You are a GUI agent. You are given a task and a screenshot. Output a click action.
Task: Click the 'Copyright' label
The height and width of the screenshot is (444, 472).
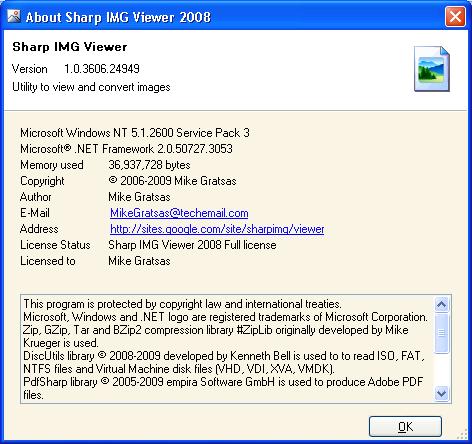tap(42, 181)
